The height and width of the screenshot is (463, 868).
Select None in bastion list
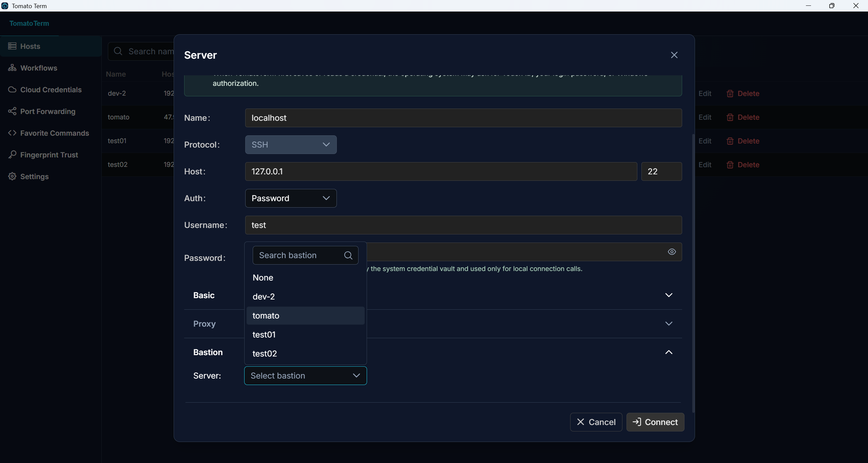point(305,277)
